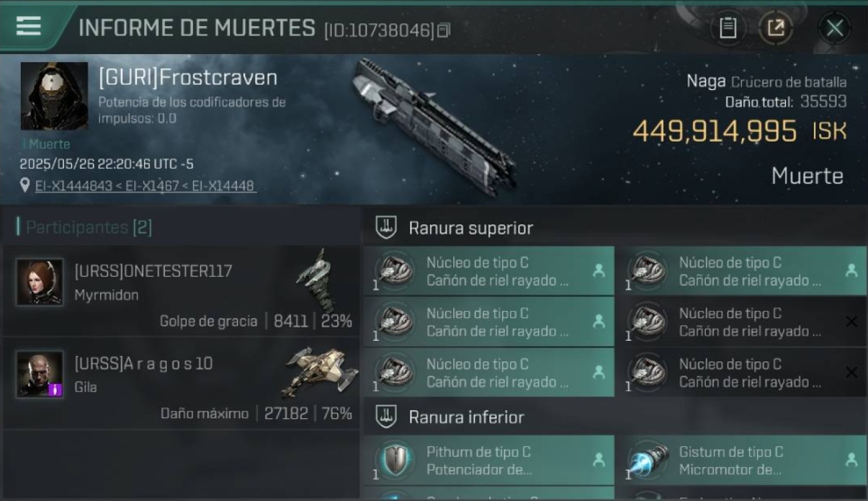
Task: Close the Informe de Muertes window
Action: (835, 28)
